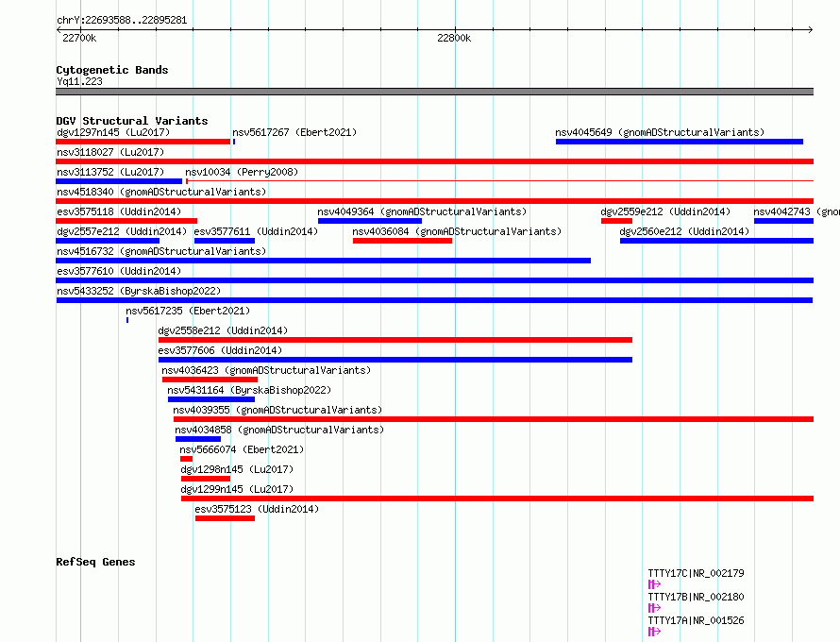Click the nsv4518340 gnomAD variant label
The width and height of the screenshot is (840, 642).
point(161,192)
